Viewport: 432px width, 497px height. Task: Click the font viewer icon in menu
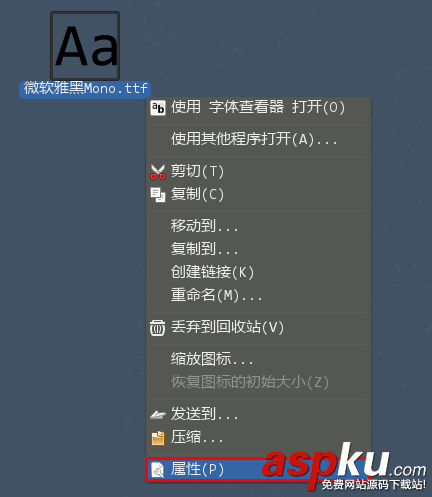coord(158,108)
